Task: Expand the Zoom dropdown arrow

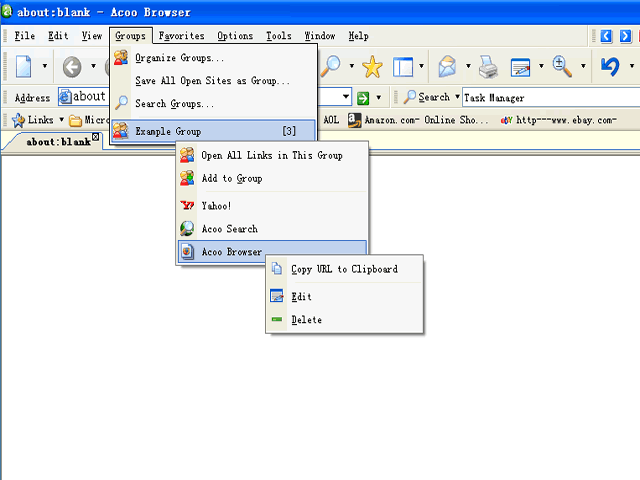Action: pyautogui.click(x=583, y=66)
